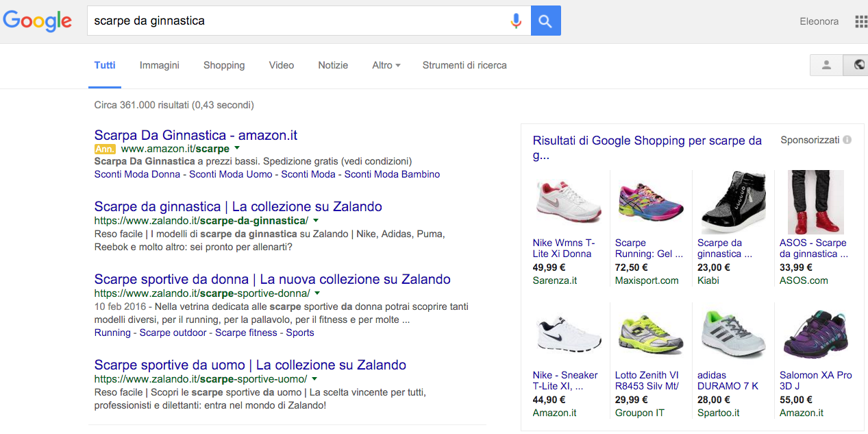Click the Sponsorizzati info icon

click(847, 140)
